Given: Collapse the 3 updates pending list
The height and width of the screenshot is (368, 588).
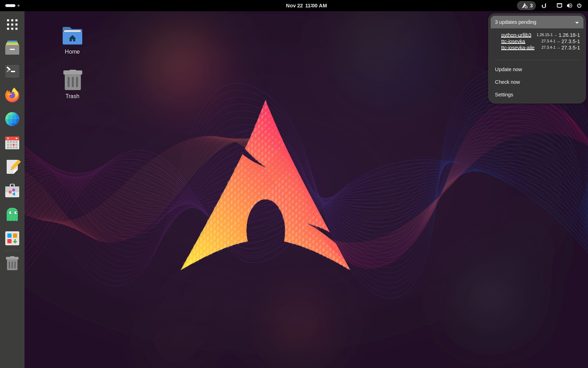Looking at the screenshot, I should [537, 22].
